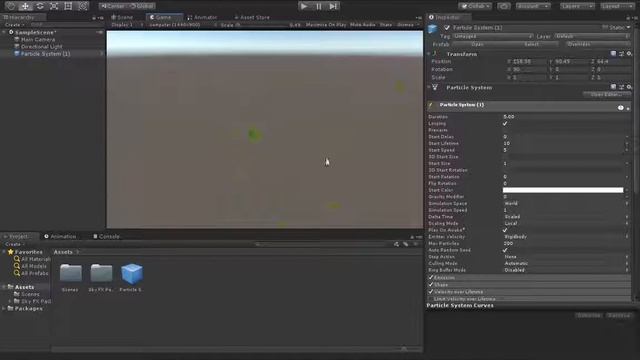Open the Culling Mode dropdown
Viewport: 640px width, 360px height.
pyautogui.click(x=565, y=263)
